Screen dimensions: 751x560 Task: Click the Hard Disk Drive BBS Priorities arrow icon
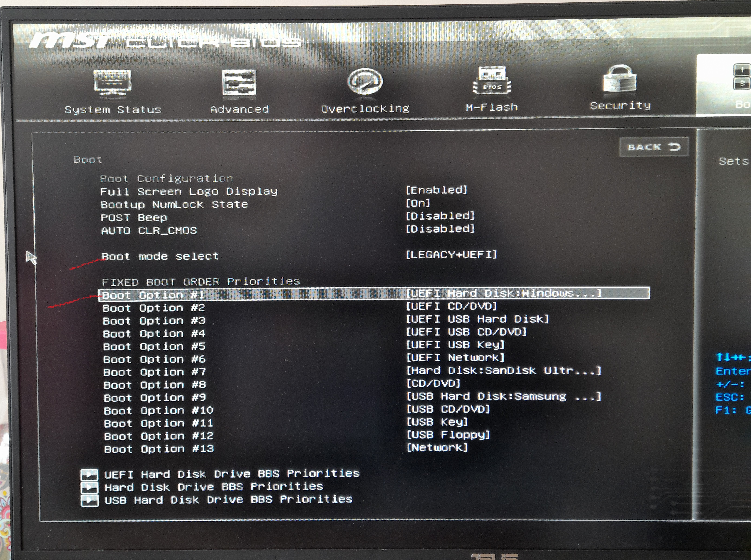[89, 487]
